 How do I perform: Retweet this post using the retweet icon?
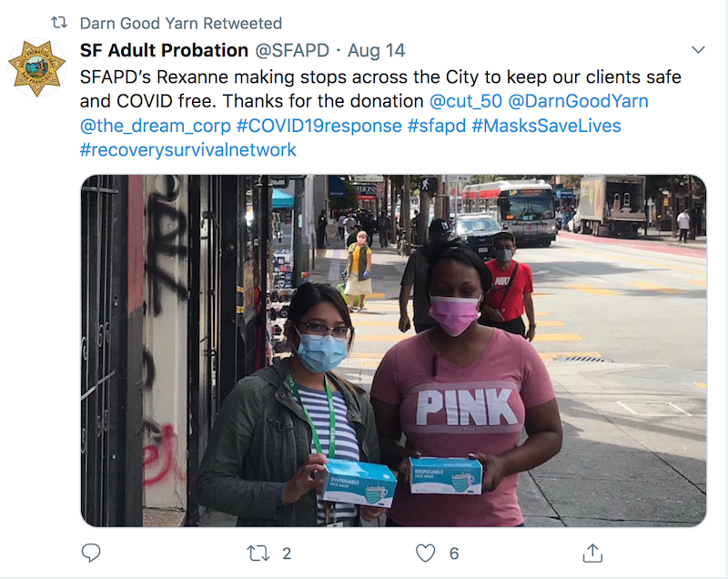pos(258,554)
